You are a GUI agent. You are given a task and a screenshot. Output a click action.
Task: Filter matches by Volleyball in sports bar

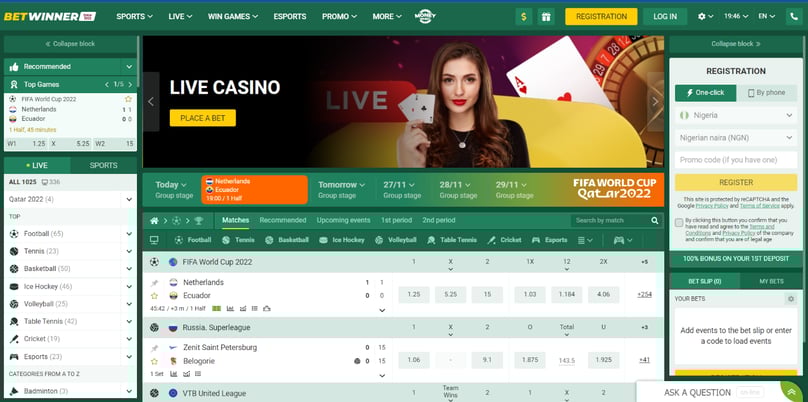396,240
